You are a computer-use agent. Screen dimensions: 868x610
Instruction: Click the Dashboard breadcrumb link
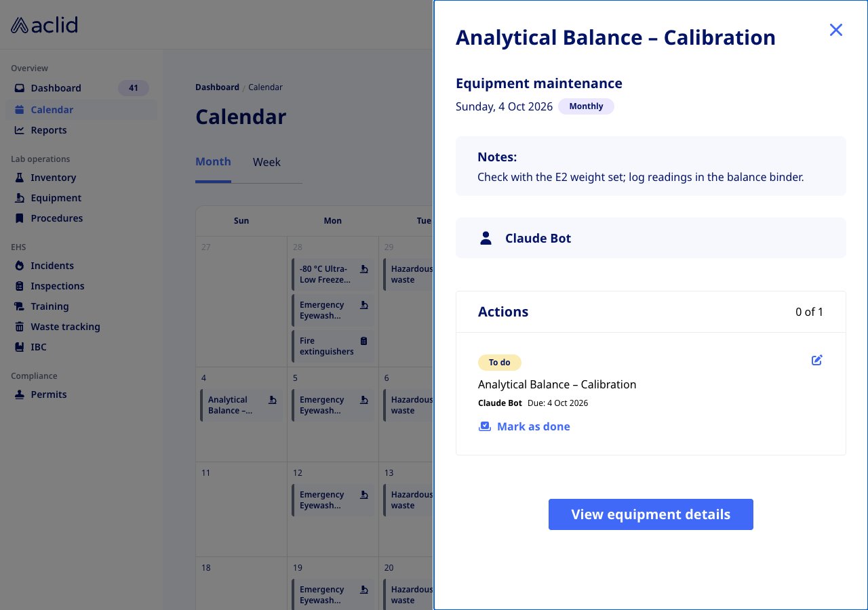217,87
